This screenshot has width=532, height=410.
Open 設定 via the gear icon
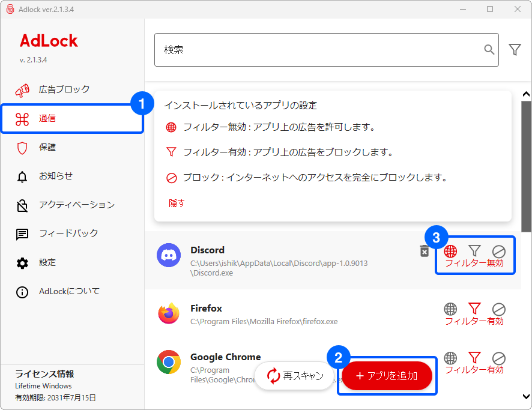click(23, 262)
